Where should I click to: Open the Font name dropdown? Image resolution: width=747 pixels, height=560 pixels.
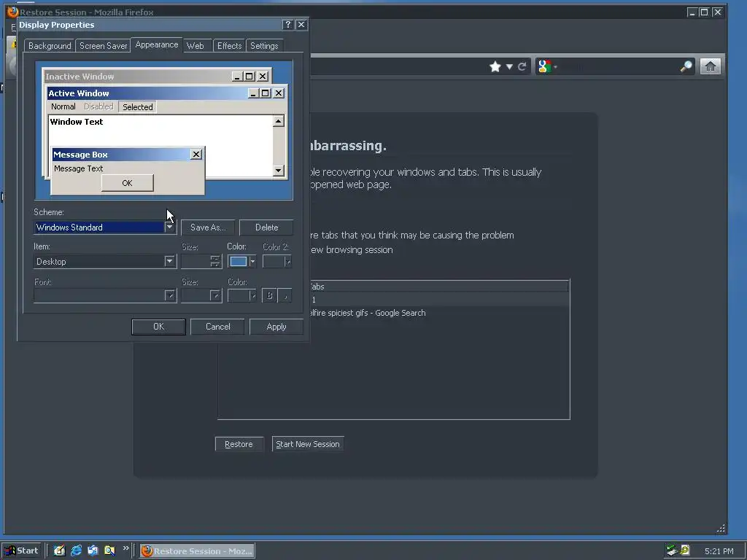[170, 296]
